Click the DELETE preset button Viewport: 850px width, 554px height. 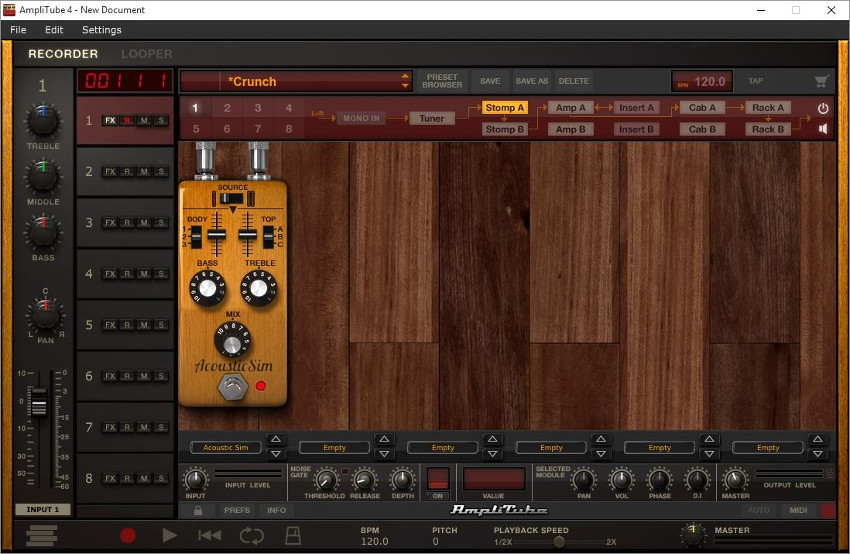point(574,81)
